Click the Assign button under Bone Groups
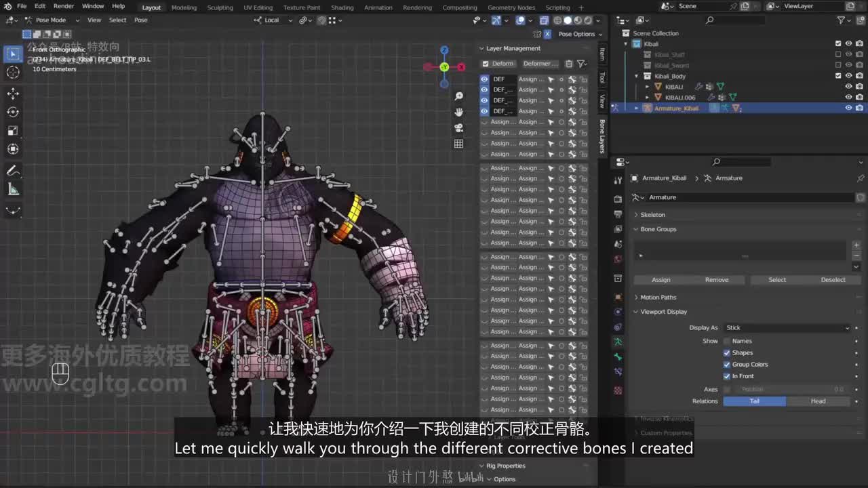 (x=661, y=280)
